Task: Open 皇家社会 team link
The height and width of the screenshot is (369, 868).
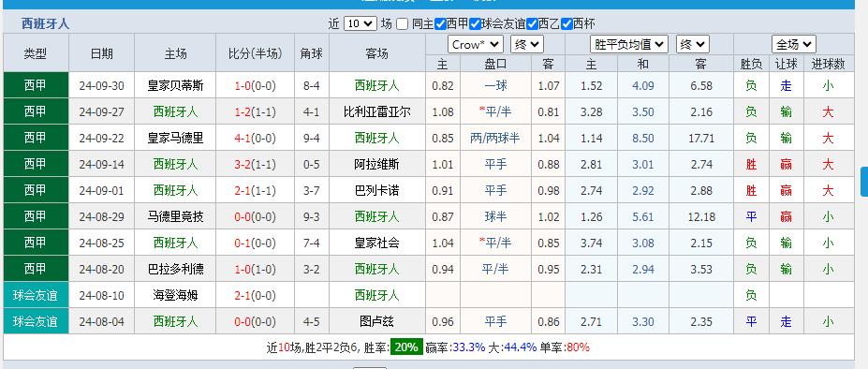Action: 377,243
